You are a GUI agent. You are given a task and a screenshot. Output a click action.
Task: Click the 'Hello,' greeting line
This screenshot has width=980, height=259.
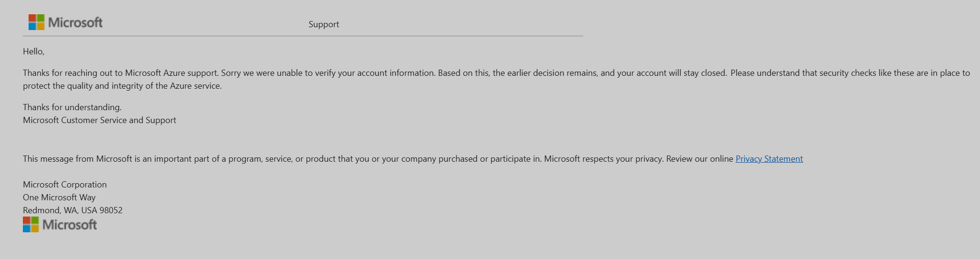click(x=33, y=52)
